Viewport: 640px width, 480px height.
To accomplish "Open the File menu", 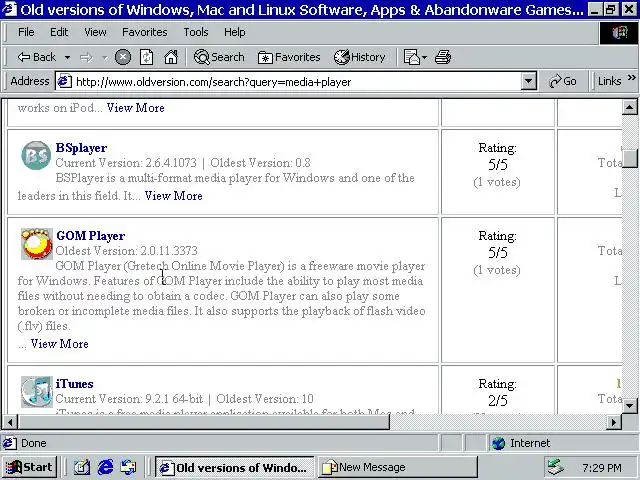I will point(26,32).
